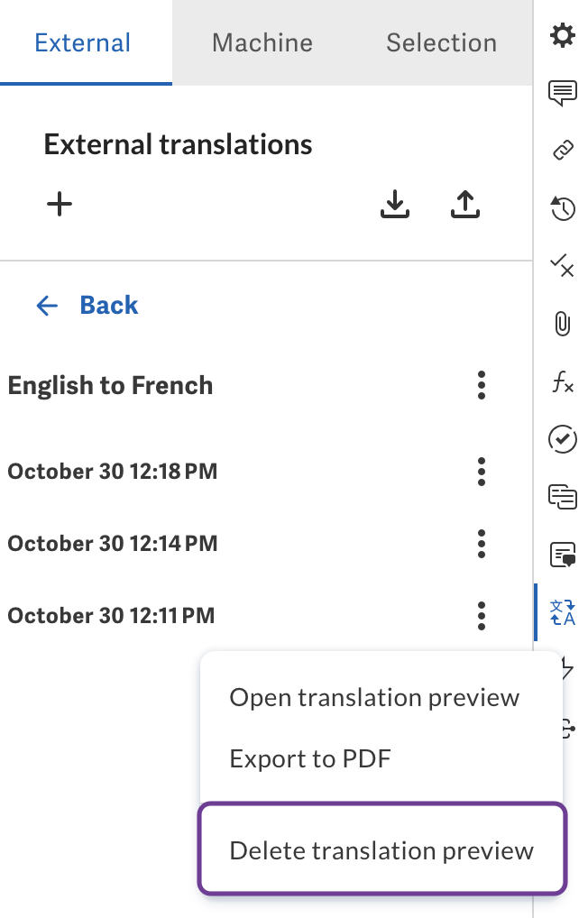Choose Open translation preview
This screenshot has height=918, width=588.
(x=374, y=697)
